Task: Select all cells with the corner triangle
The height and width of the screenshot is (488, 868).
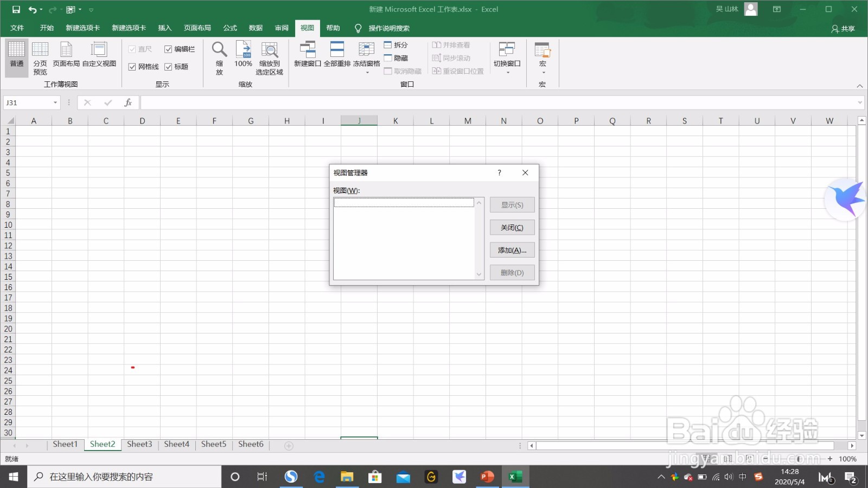Action: (10, 121)
